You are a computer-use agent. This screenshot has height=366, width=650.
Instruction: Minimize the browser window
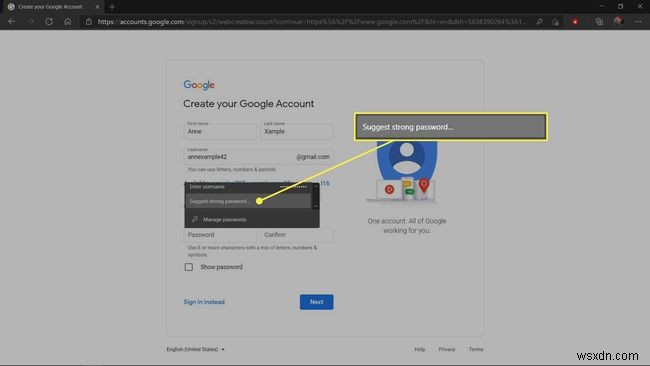pos(601,6)
